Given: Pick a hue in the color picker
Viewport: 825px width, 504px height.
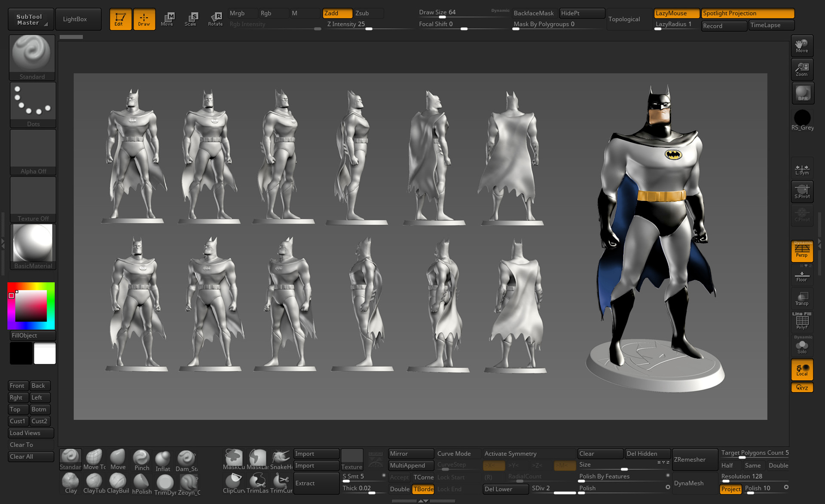Looking at the screenshot, I should 31,306.
